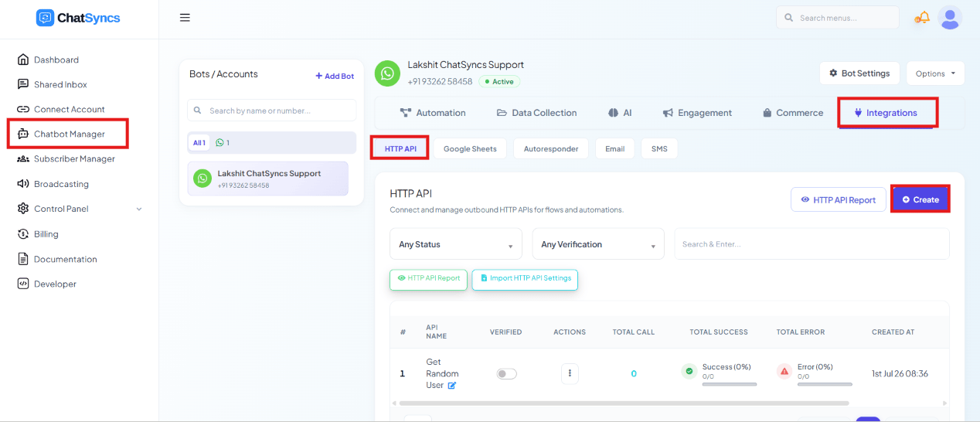Open the outlined HTTP API Report button
980x422 pixels.
tap(838, 199)
